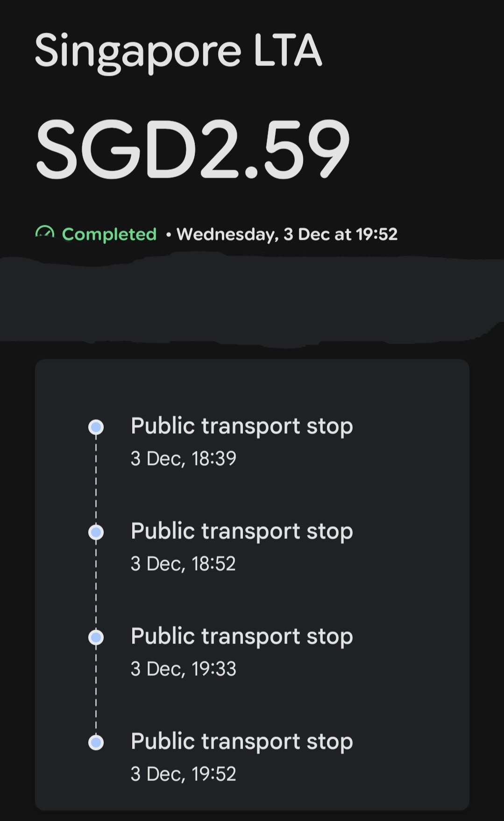Click "Public transport stop" label above 19:33 time
The width and height of the screenshot is (504, 821).
point(241,636)
